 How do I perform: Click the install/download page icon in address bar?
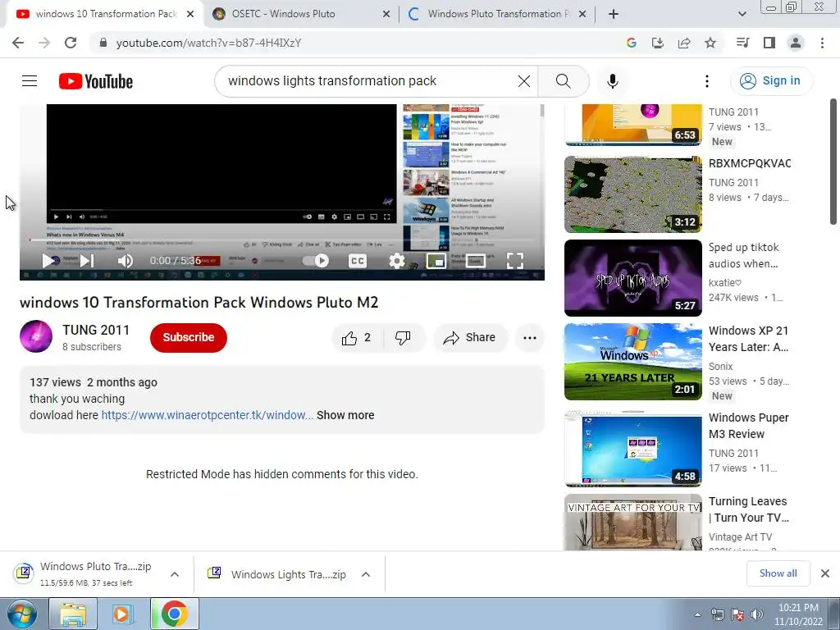(x=657, y=43)
